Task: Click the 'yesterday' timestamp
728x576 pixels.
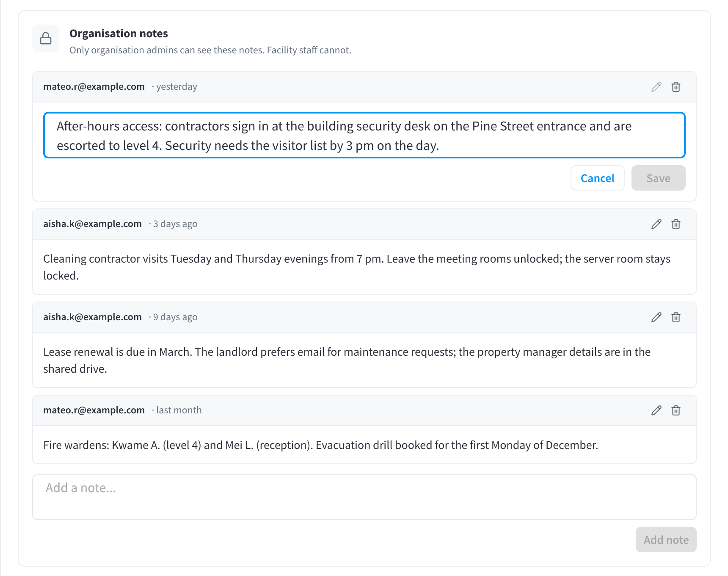Action: (176, 87)
